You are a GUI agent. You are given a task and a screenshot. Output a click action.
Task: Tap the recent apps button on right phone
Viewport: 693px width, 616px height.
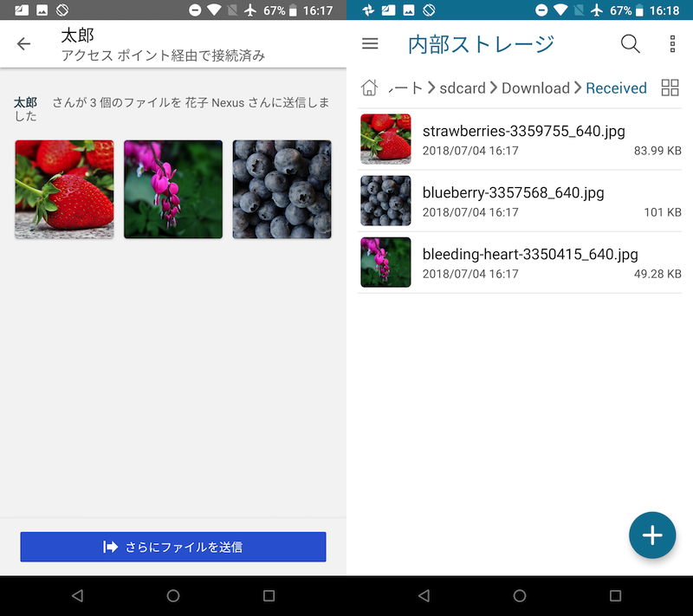point(615,596)
